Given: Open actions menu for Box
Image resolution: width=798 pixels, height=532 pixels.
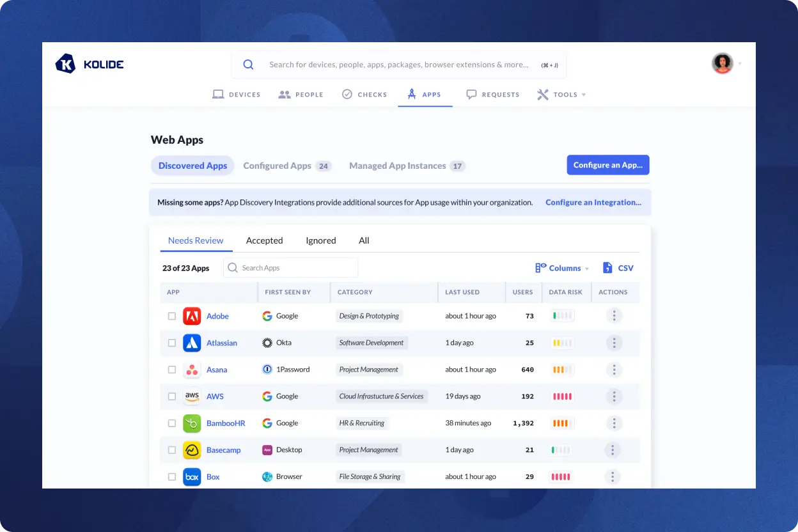Looking at the screenshot, I should click(614, 477).
